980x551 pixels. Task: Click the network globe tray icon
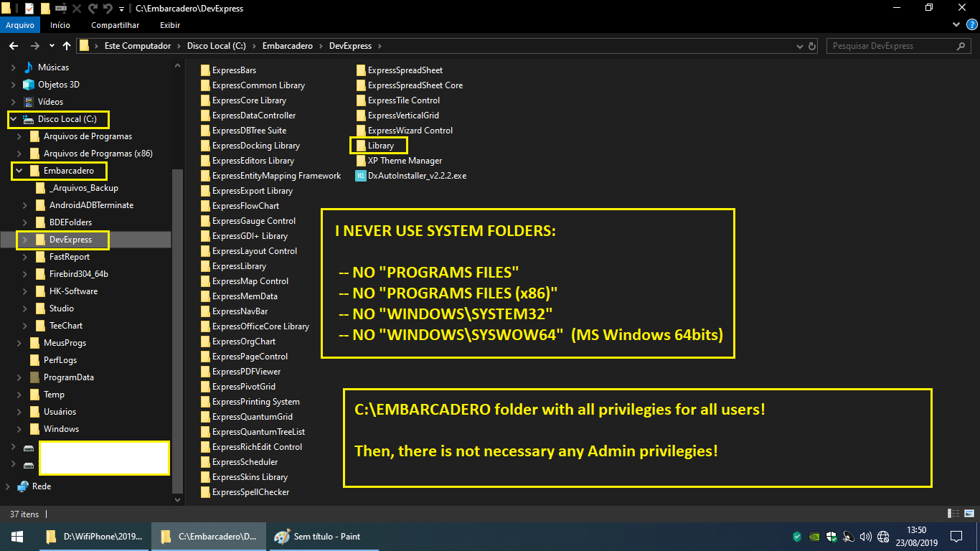click(x=883, y=537)
